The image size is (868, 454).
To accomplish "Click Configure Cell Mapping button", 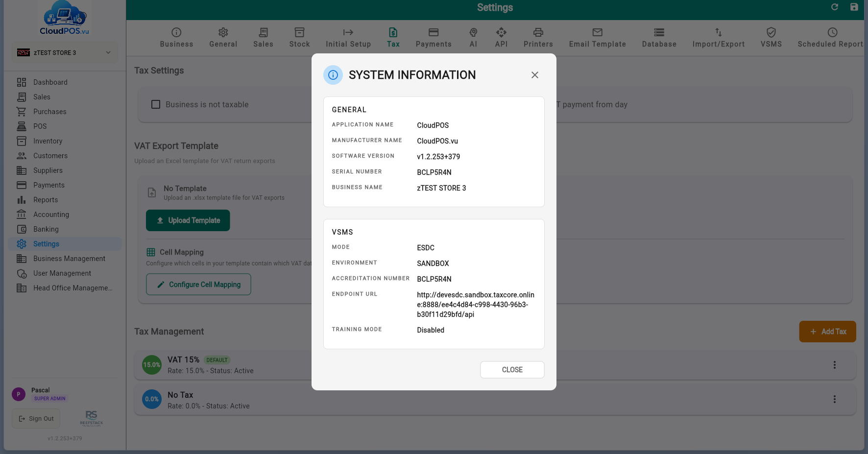I will pos(198,285).
